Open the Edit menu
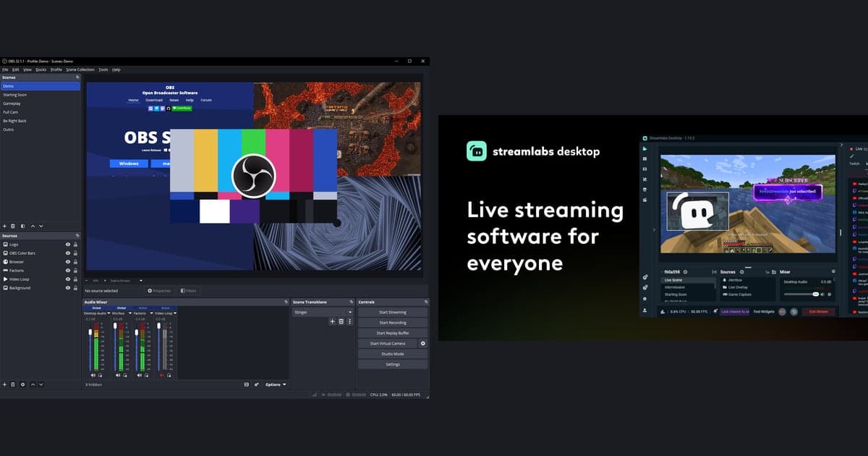The height and width of the screenshot is (456, 868). coord(16,69)
